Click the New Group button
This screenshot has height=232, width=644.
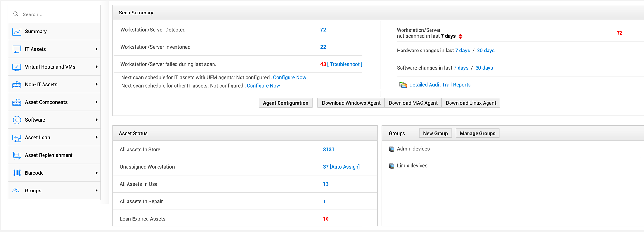[435, 133]
